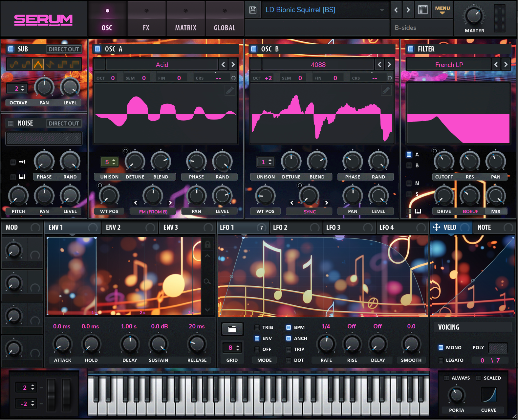The width and height of the screenshot is (518, 420).
Task: Select the triangle sub oscillator waveform
Action: click(x=38, y=64)
